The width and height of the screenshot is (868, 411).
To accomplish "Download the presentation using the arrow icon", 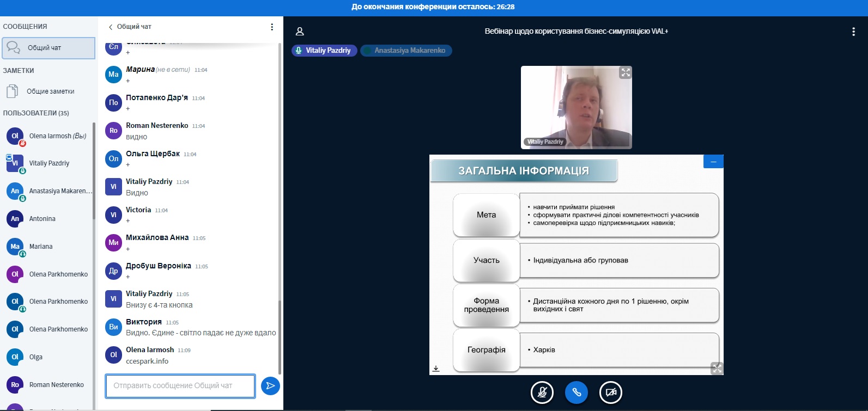I will coord(436,369).
